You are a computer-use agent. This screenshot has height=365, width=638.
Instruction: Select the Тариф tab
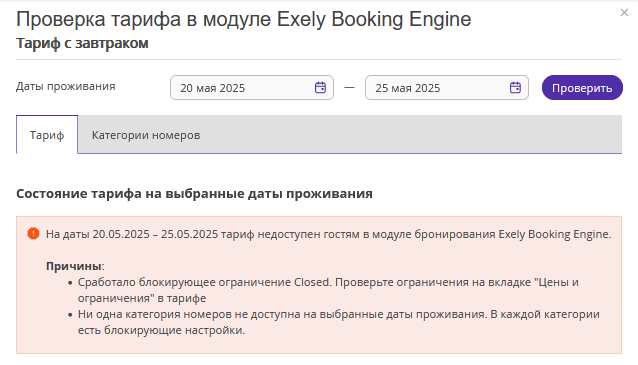point(47,135)
